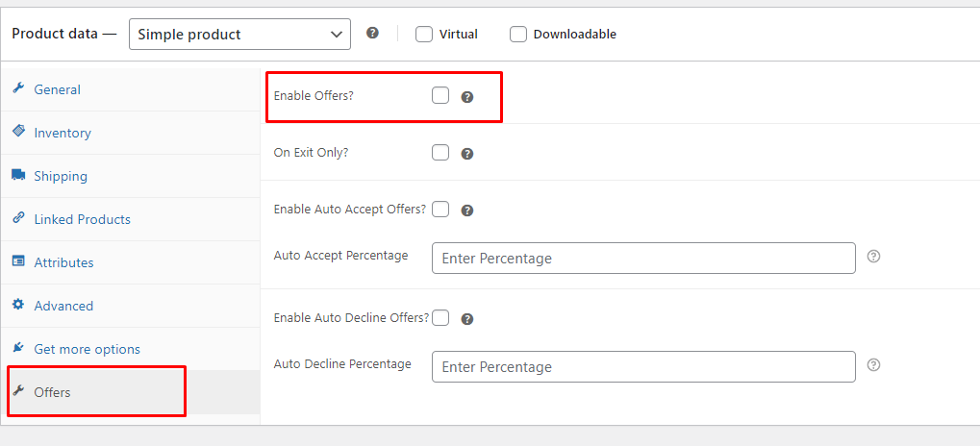Click help icon beside Auto Decline Percentage field
Screen dimensions: 980x446
[x=874, y=365]
